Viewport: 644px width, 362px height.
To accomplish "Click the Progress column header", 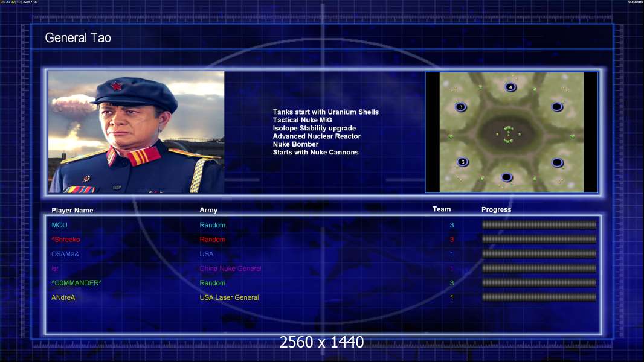I will click(496, 209).
